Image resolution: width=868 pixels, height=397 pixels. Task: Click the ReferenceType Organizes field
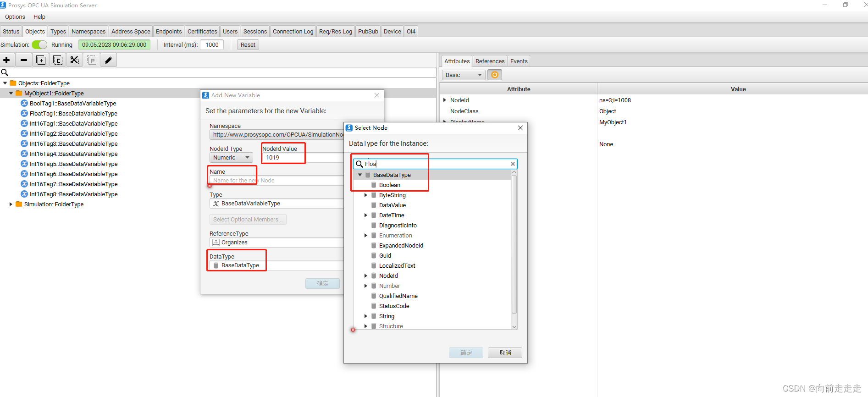276,243
